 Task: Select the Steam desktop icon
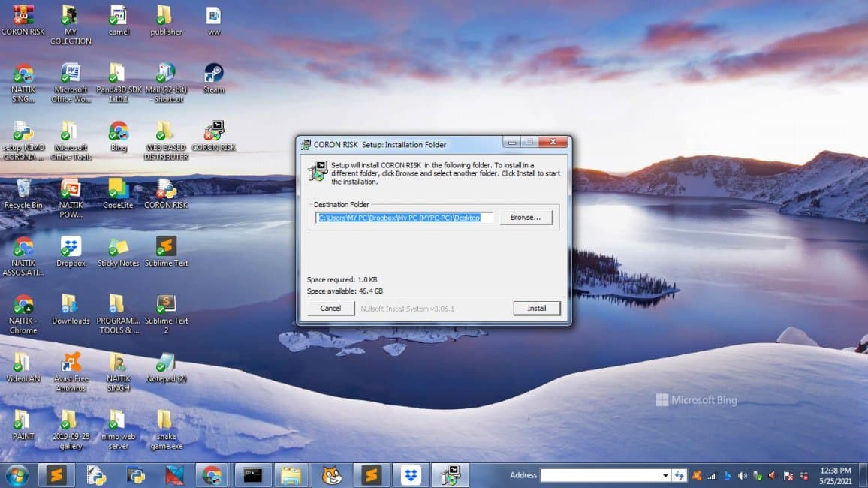214,78
